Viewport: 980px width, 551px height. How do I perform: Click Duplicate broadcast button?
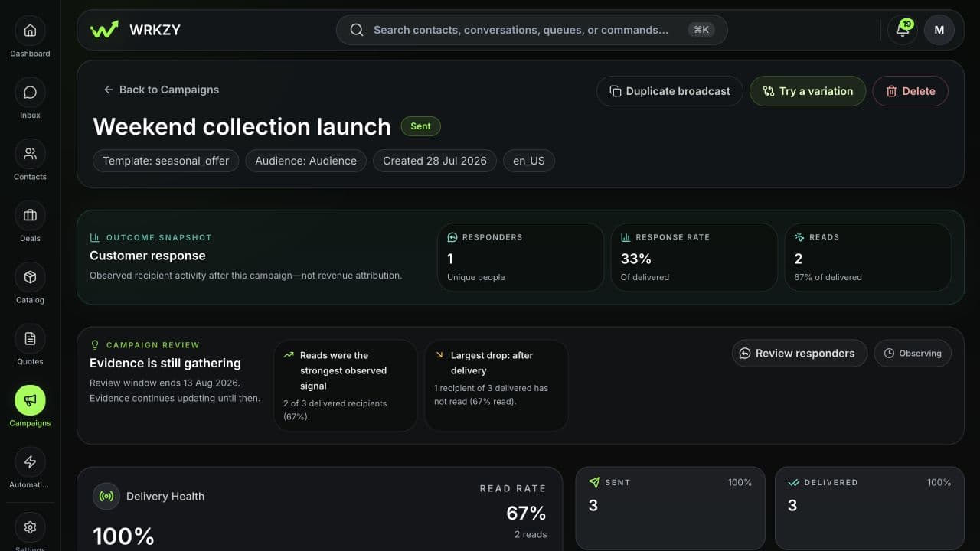(x=670, y=91)
